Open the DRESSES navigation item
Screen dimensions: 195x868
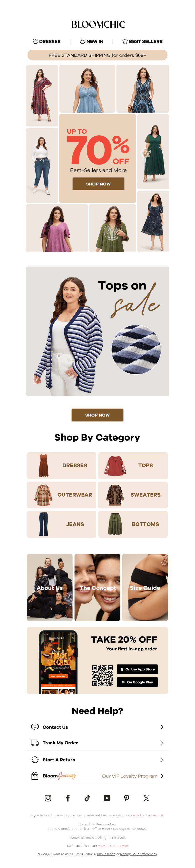point(47,41)
